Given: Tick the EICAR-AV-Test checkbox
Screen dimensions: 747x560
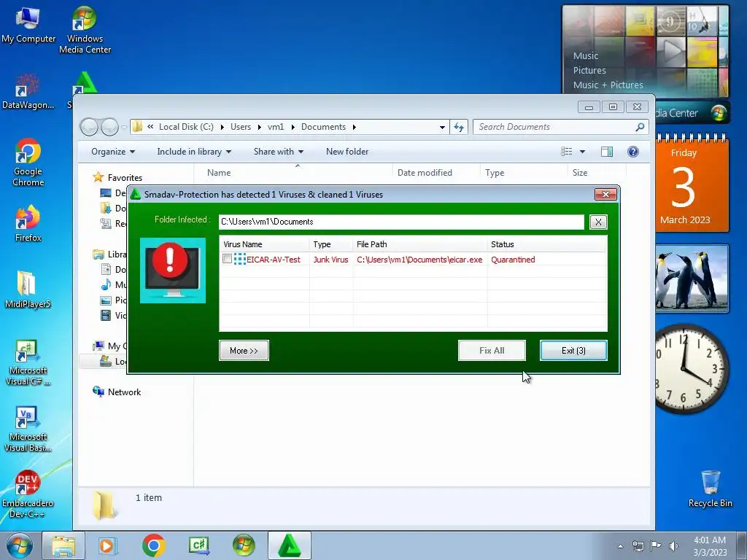Looking at the screenshot, I should 228,259.
